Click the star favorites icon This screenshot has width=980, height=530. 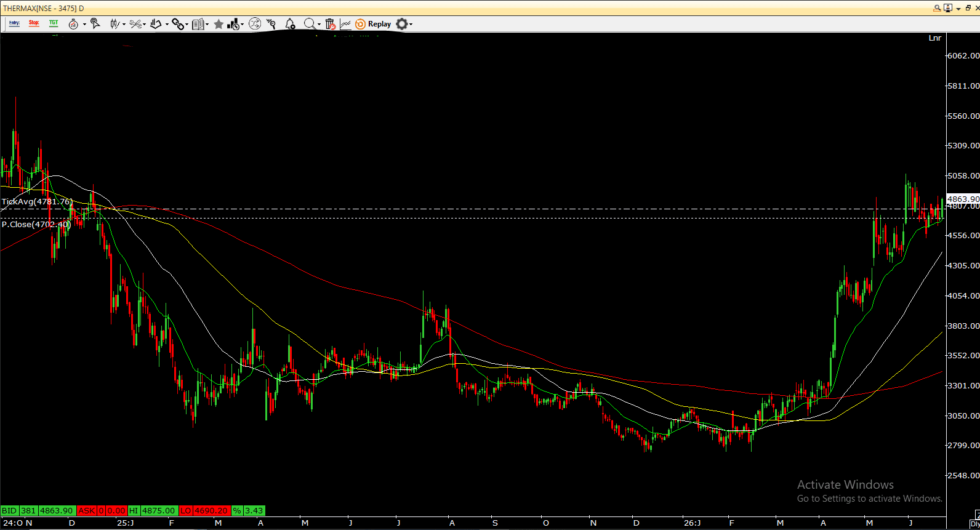[219, 24]
